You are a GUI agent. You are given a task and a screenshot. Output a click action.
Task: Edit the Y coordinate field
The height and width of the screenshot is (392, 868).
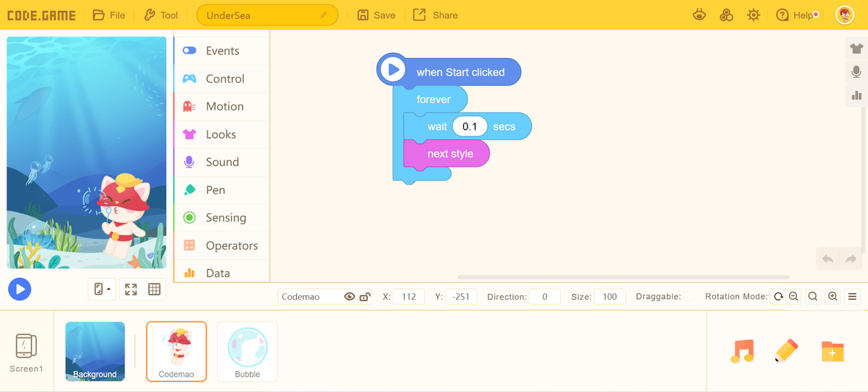(x=461, y=297)
